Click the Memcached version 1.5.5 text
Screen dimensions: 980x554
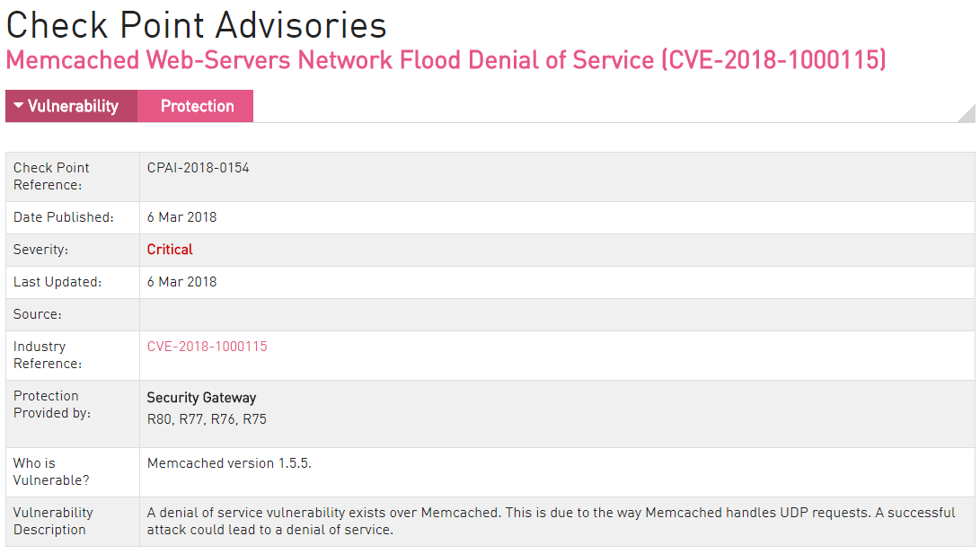pyautogui.click(x=229, y=463)
